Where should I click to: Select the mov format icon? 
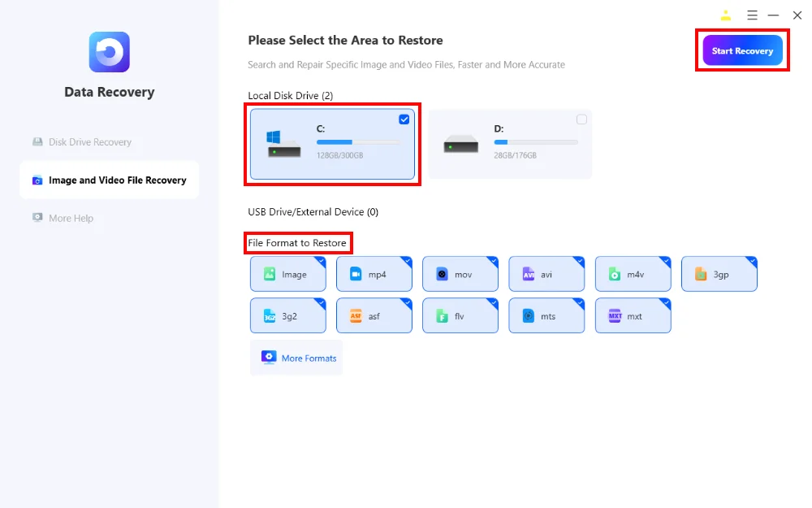tap(442, 275)
